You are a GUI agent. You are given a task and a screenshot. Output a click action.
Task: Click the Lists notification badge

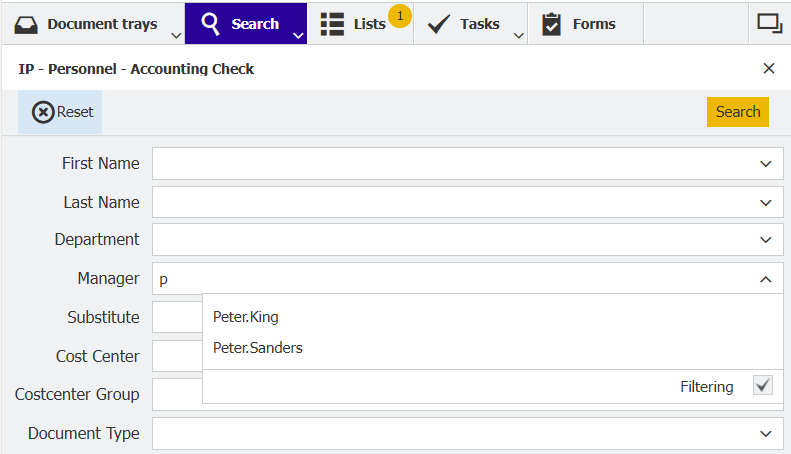pyautogui.click(x=399, y=15)
